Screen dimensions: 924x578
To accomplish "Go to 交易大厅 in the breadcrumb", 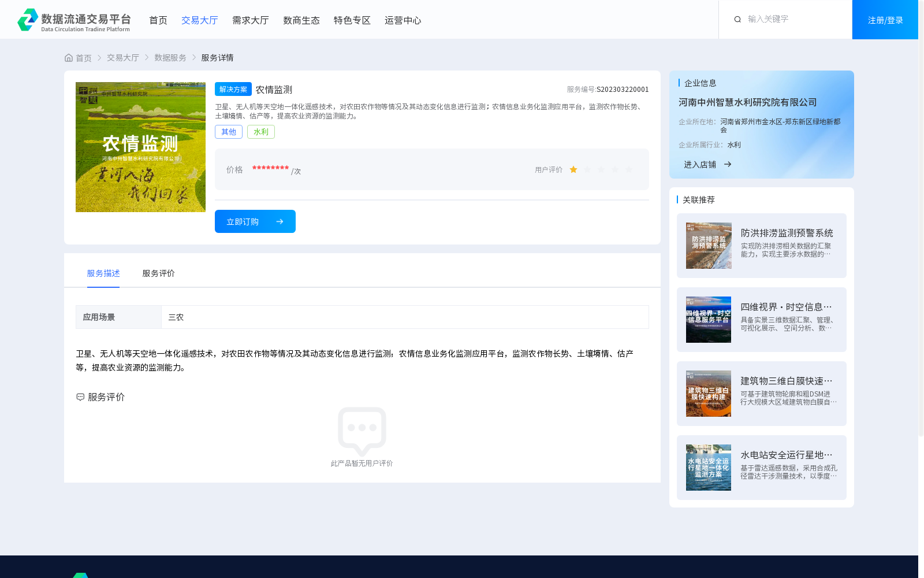I will tap(122, 58).
